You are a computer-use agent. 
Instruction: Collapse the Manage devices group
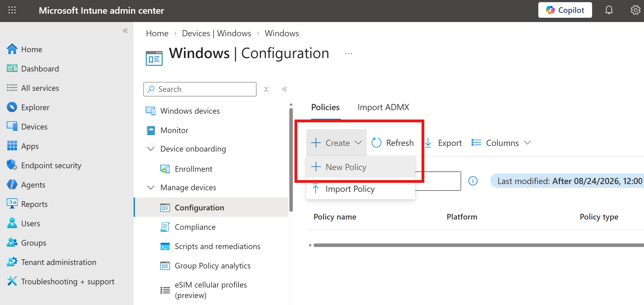[151, 188]
